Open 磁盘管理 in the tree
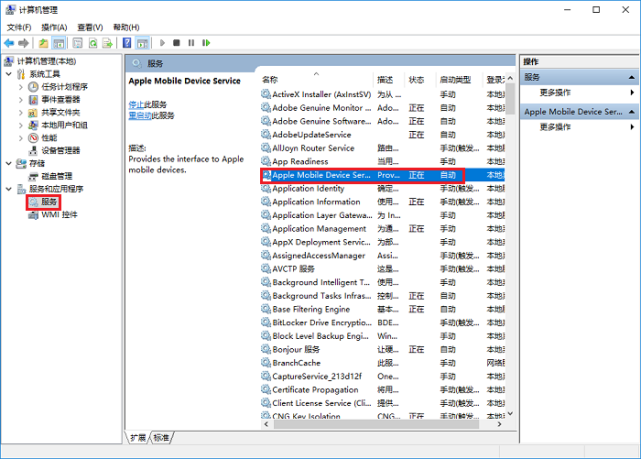The image size is (641, 459). pyautogui.click(x=56, y=176)
